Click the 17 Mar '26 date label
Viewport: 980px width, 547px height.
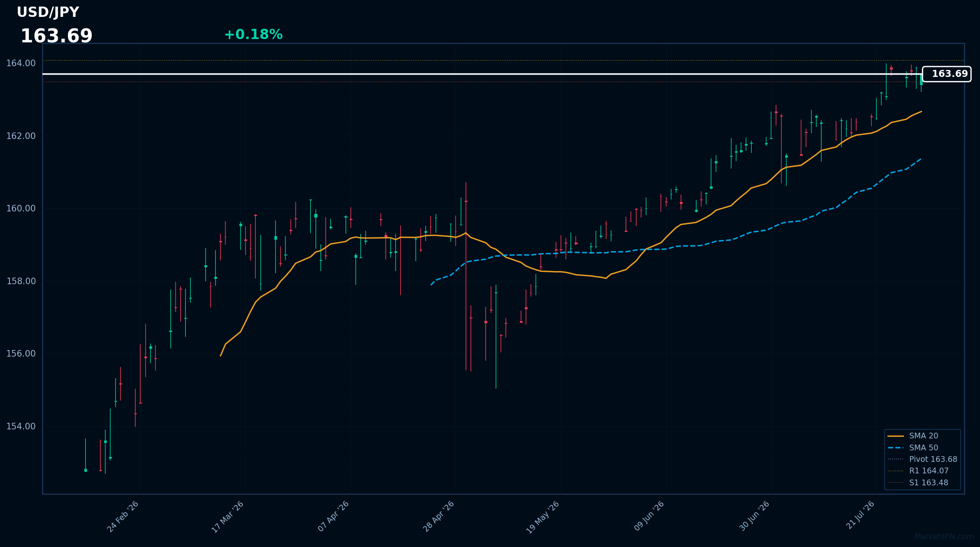point(228,517)
